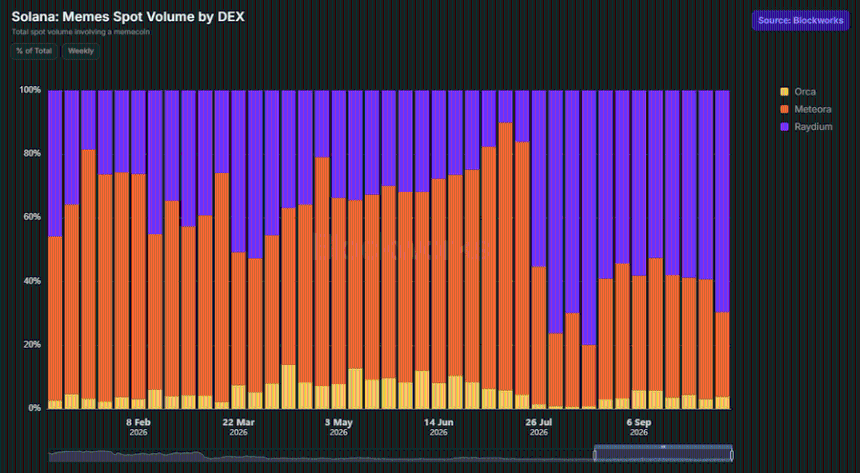This screenshot has height=473, width=860.
Task: Click Meteora segment of 3 May bar
Action: (x=339, y=291)
